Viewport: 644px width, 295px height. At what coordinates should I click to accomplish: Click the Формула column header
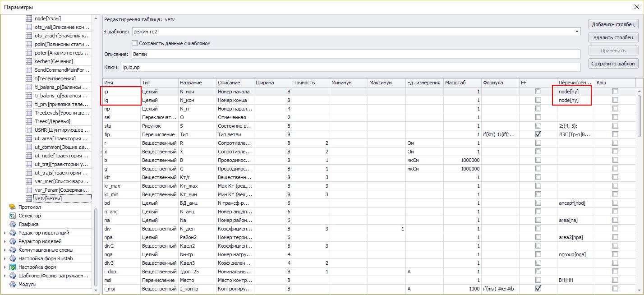[x=500, y=83]
